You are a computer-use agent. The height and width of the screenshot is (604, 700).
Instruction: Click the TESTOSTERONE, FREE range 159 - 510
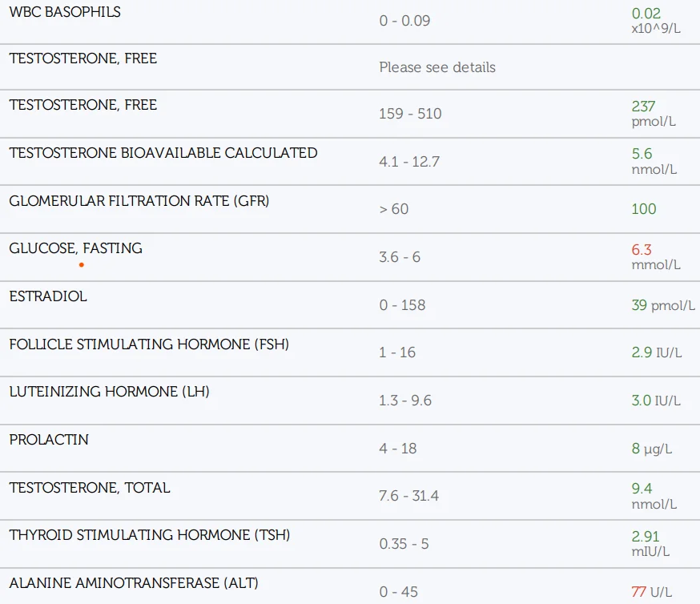[x=410, y=114]
